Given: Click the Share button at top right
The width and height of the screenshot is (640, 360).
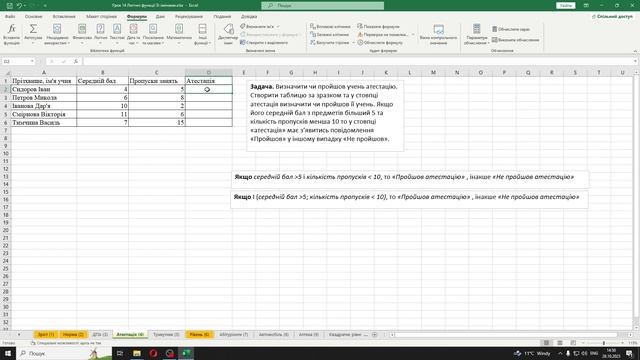Looking at the screenshot, I should (x=612, y=17).
